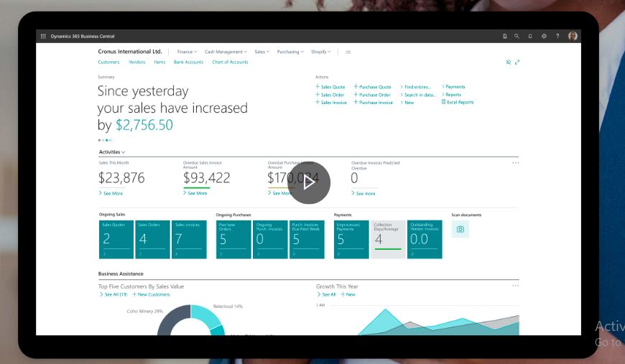The width and height of the screenshot is (625, 364).
Task: Click the search magnifier icon in header
Action: 517,36
